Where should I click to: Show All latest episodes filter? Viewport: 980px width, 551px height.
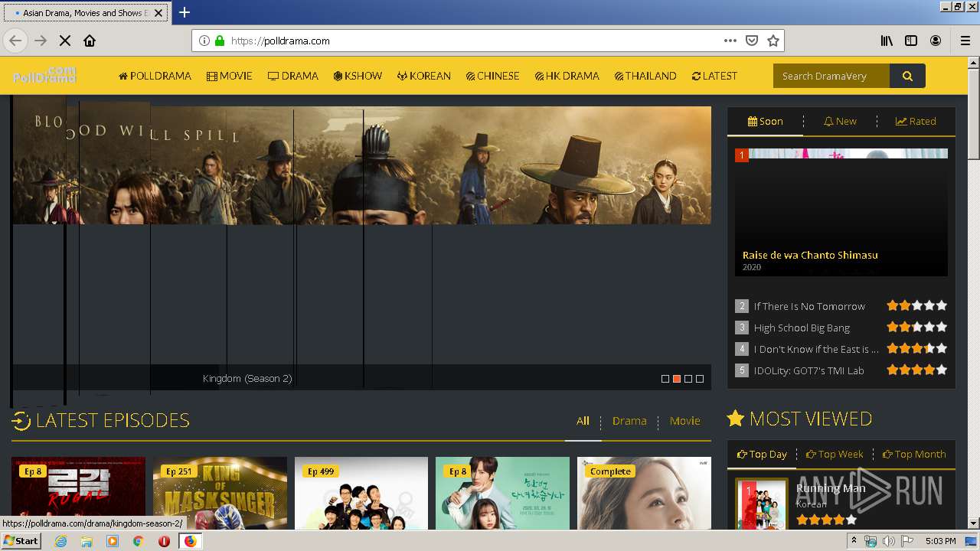click(x=583, y=421)
